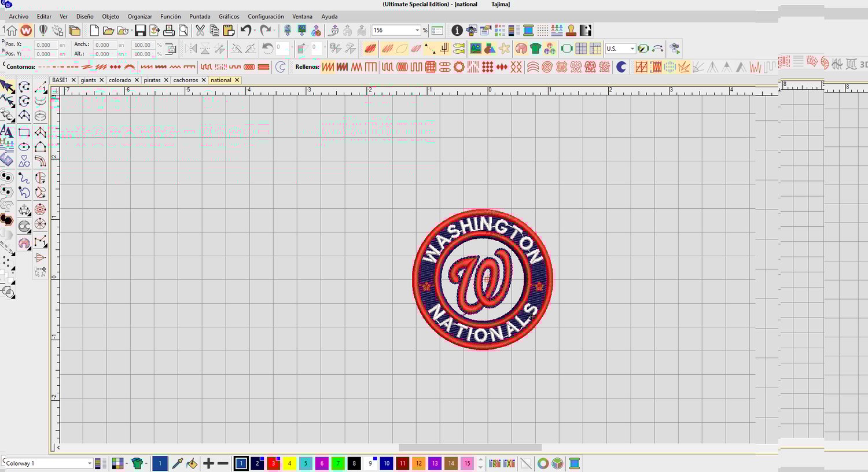Viewport: 868px width, 472px height.
Task: Switch to the cachorros design tab
Action: [185, 80]
